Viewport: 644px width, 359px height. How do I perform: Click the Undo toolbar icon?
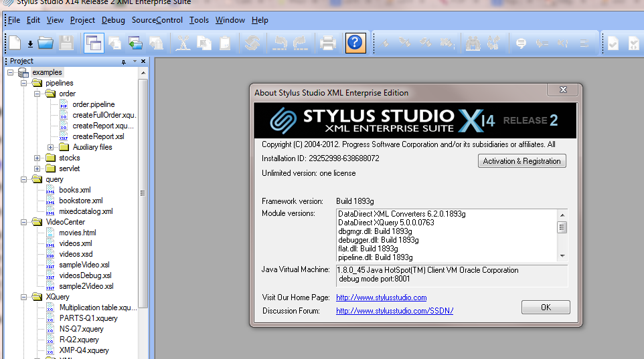coord(280,43)
